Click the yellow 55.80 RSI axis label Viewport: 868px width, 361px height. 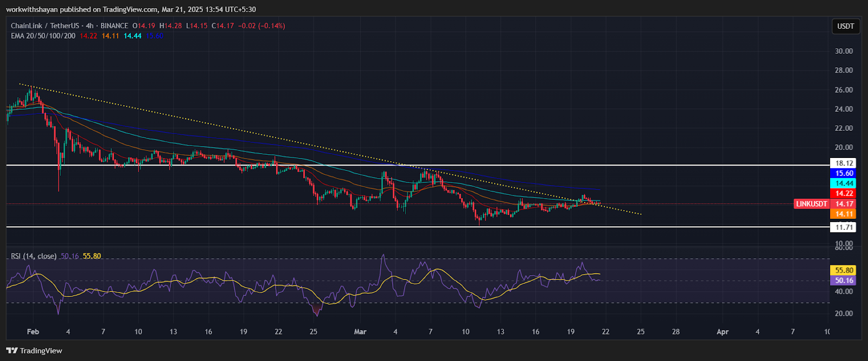coord(844,270)
